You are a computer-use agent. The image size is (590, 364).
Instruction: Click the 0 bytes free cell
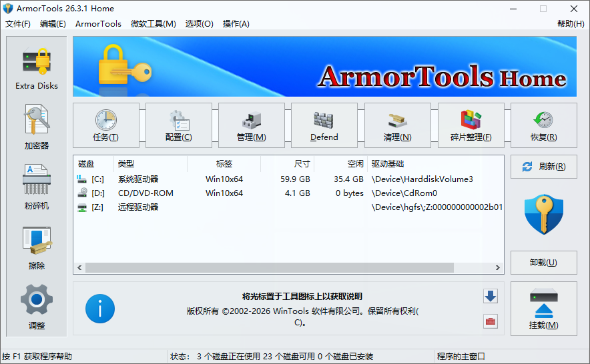(x=350, y=193)
